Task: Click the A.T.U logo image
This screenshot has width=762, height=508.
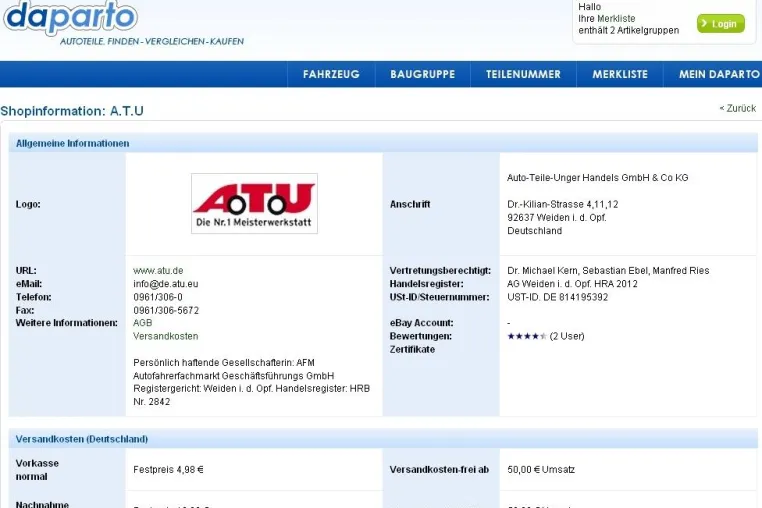Action: point(254,204)
